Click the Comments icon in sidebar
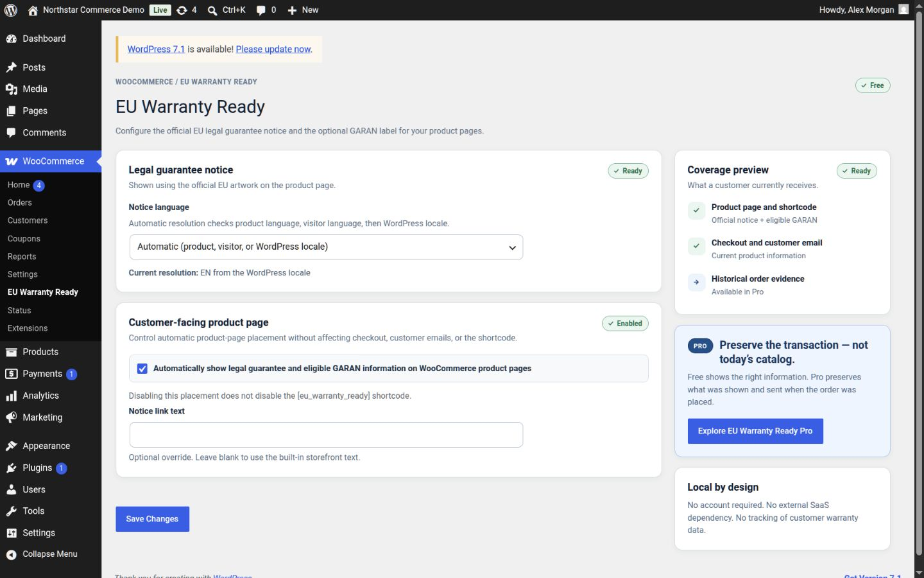The width and height of the screenshot is (924, 578). click(x=12, y=133)
